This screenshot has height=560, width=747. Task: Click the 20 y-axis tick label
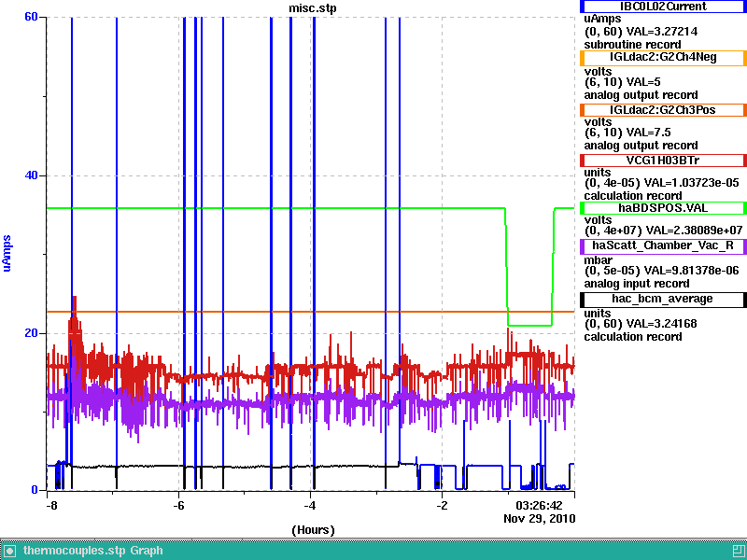click(31, 333)
